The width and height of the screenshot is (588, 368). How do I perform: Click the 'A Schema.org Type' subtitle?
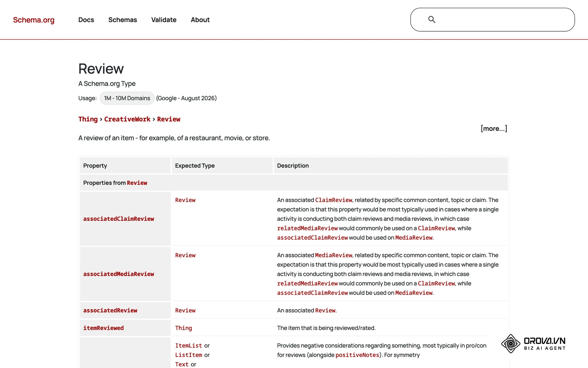click(107, 84)
